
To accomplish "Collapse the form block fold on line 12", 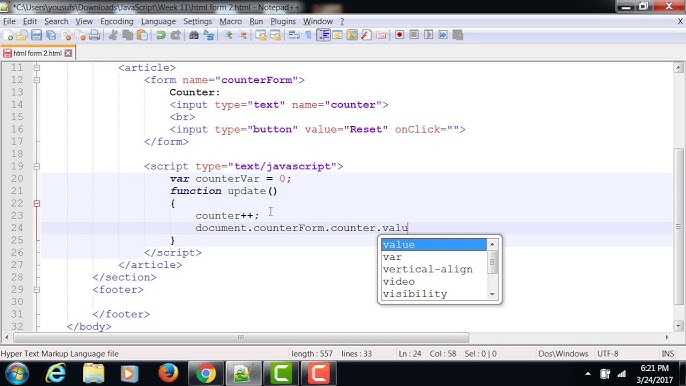I will pos(37,80).
